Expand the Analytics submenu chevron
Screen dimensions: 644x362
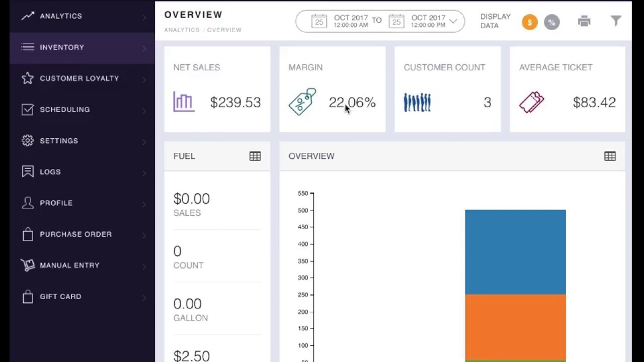click(144, 18)
